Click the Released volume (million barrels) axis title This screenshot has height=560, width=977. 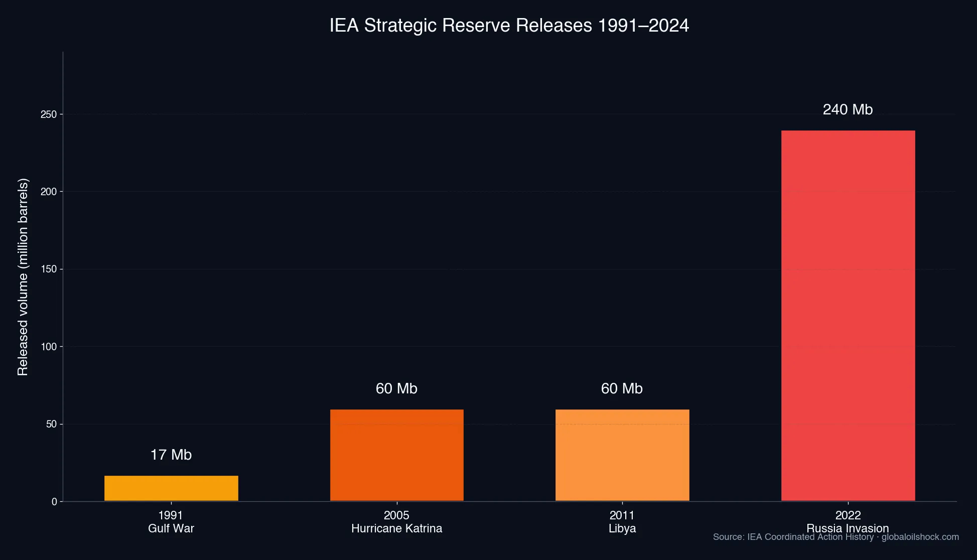[23, 276]
